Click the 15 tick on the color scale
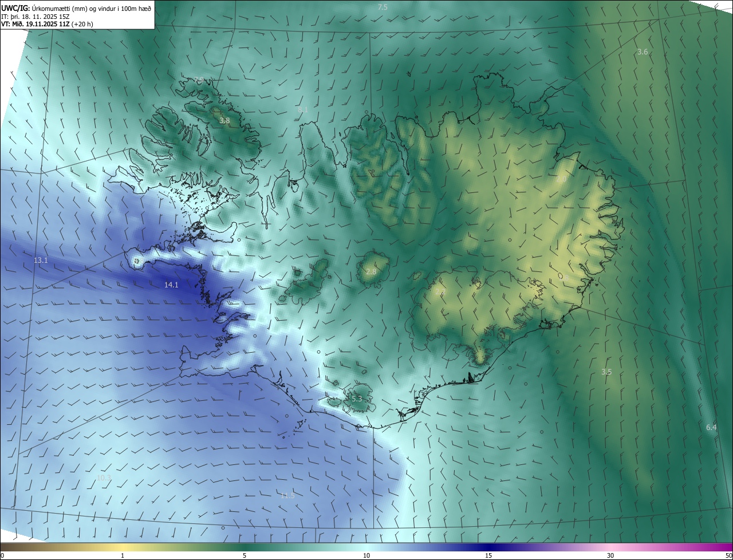This screenshot has width=733, height=560. [x=488, y=555]
